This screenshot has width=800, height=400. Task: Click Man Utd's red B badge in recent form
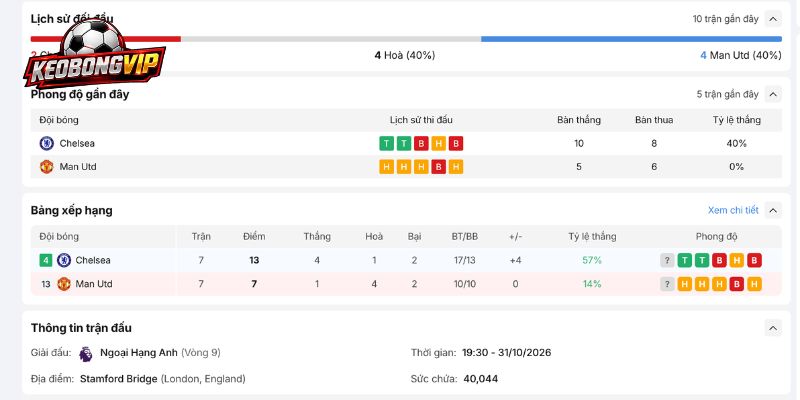coord(438,167)
